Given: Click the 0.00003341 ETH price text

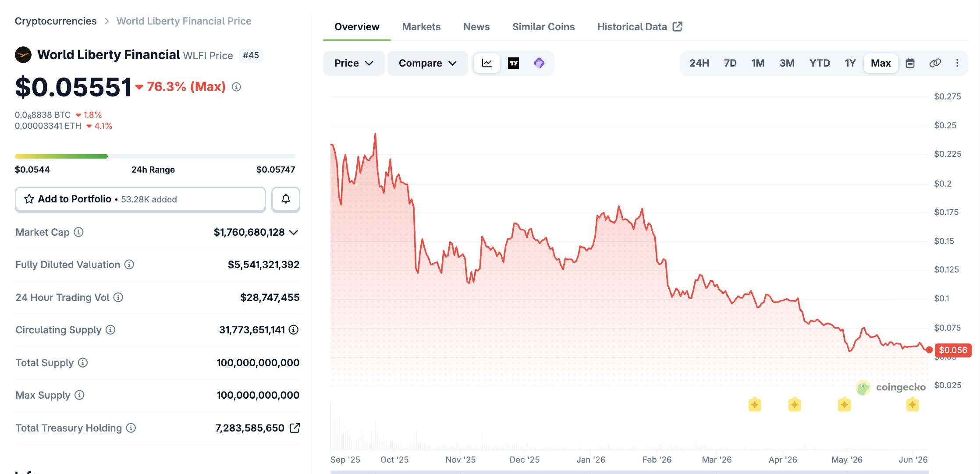Looking at the screenshot, I should [48, 126].
